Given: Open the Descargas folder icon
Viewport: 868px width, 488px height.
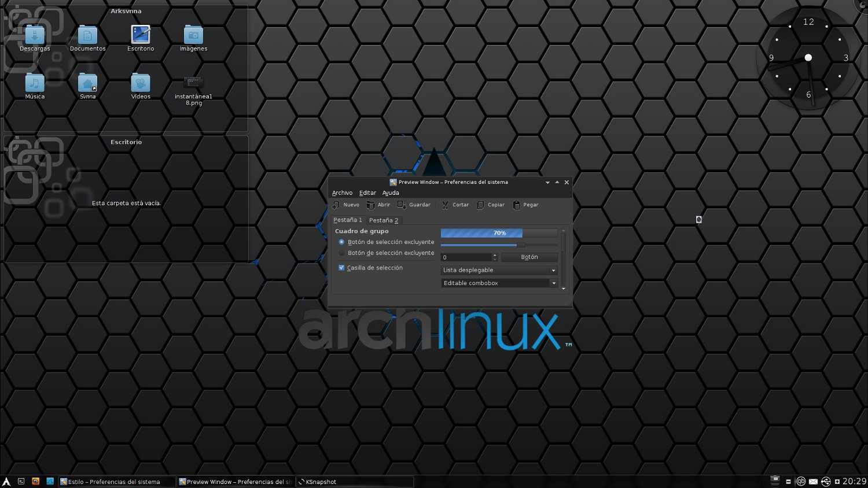Looking at the screenshot, I should (x=35, y=38).
